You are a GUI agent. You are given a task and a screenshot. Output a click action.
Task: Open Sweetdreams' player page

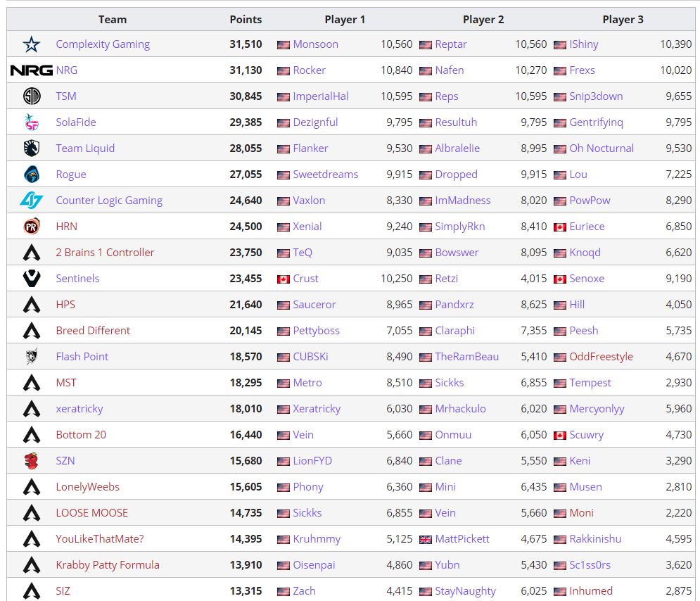pos(326,174)
